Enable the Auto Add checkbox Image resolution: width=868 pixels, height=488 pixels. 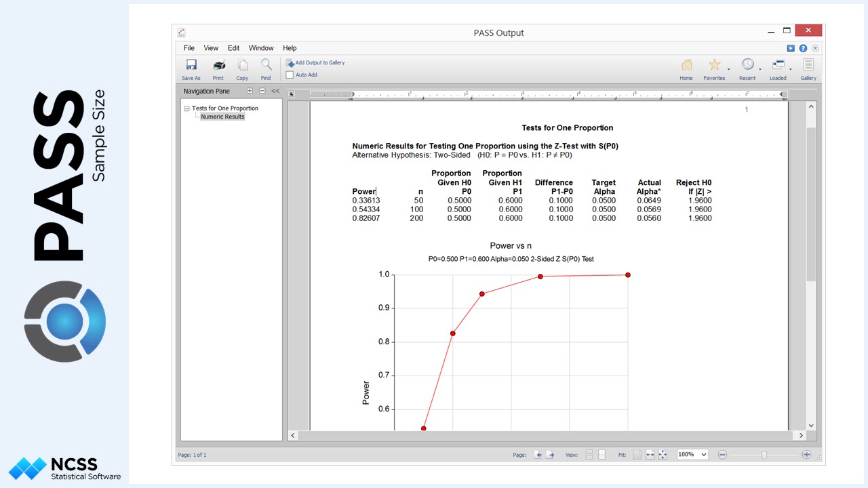(x=290, y=75)
